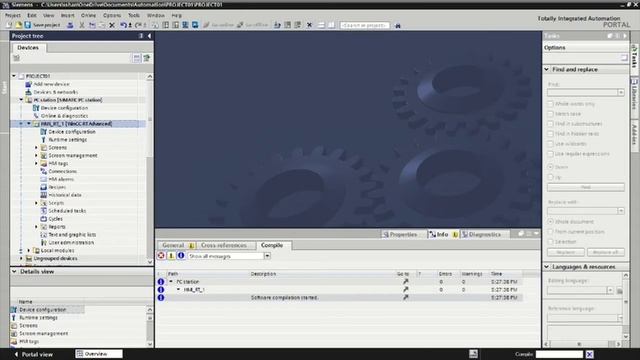Expand the Scripts tree node

point(36,203)
